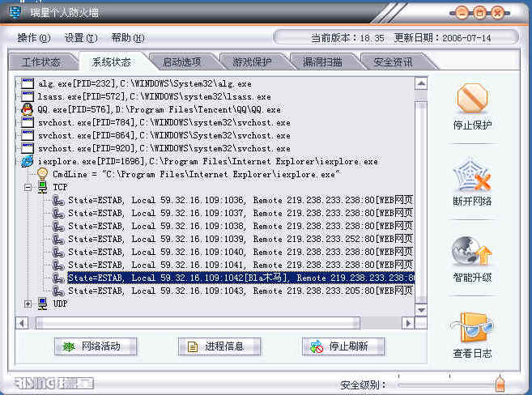Open the 操作(O) menu
The image size is (532, 395).
click(x=33, y=37)
